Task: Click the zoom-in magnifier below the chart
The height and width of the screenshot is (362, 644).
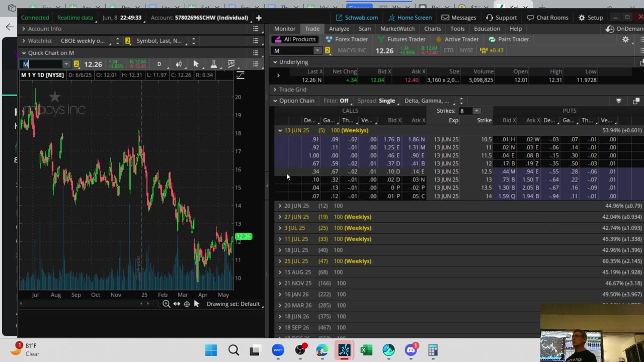Action: [x=166, y=304]
